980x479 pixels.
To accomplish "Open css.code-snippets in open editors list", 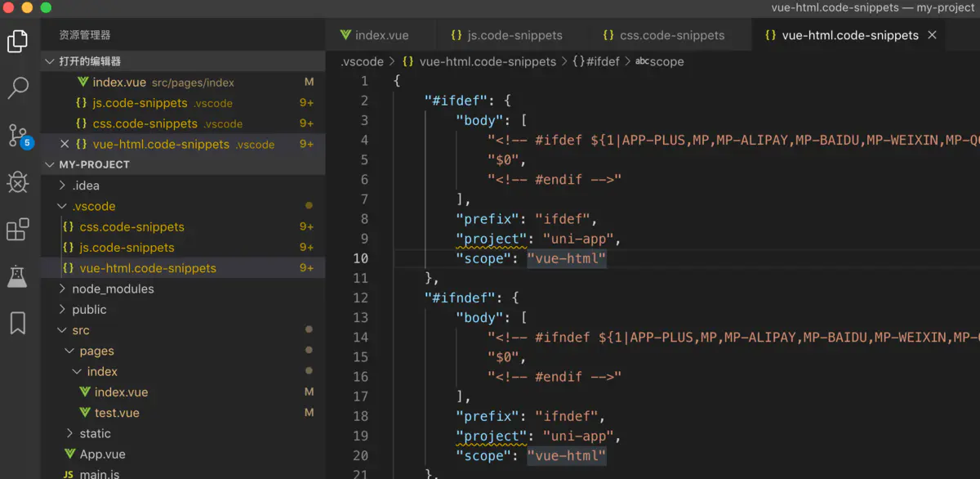I will [183, 123].
